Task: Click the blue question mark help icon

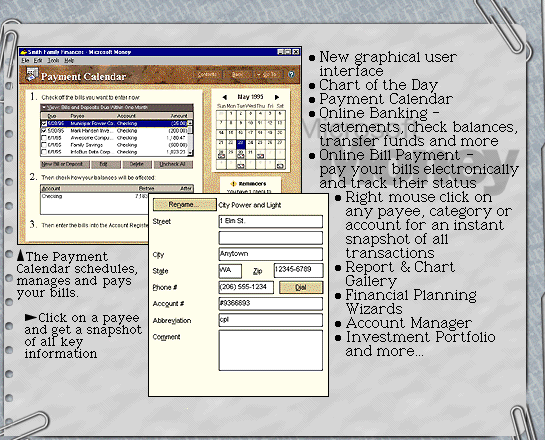Action: tap(291, 74)
